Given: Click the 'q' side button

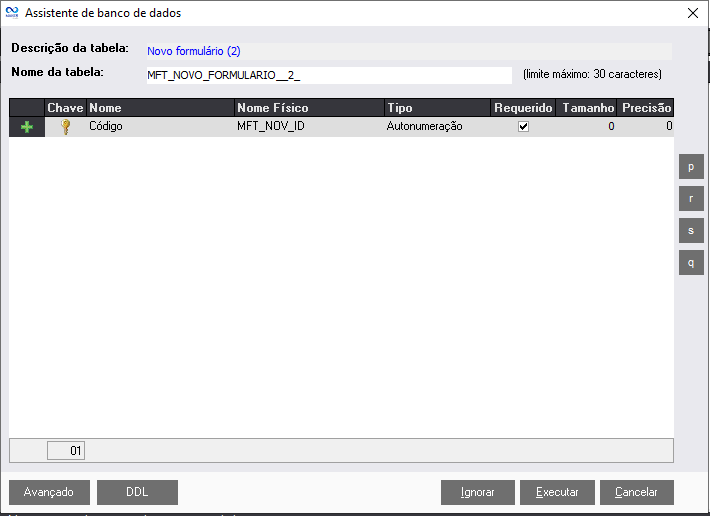Looking at the screenshot, I should click(690, 262).
